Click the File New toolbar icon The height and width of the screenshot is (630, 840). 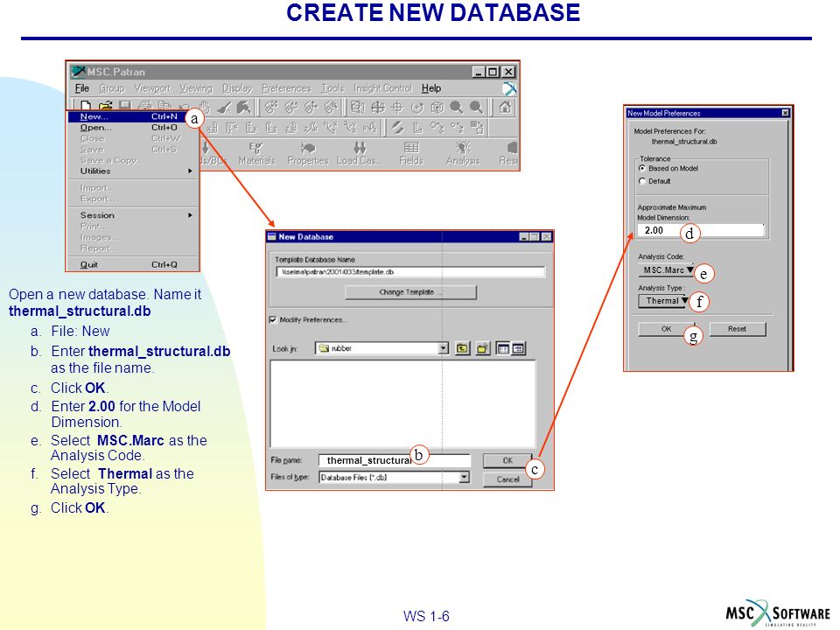pos(85,107)
